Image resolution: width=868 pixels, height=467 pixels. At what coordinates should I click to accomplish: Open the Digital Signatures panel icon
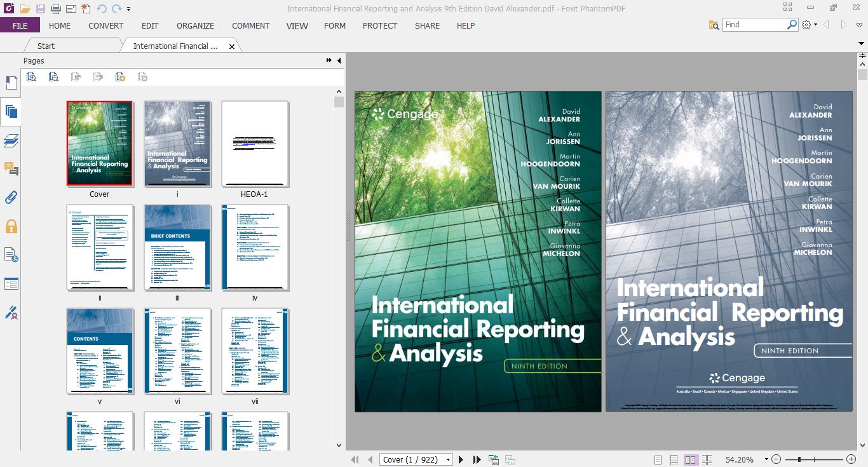click(x=11, y=313)
